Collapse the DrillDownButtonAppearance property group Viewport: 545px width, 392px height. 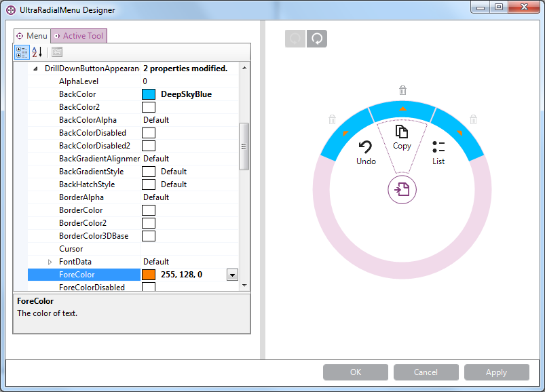36,68
